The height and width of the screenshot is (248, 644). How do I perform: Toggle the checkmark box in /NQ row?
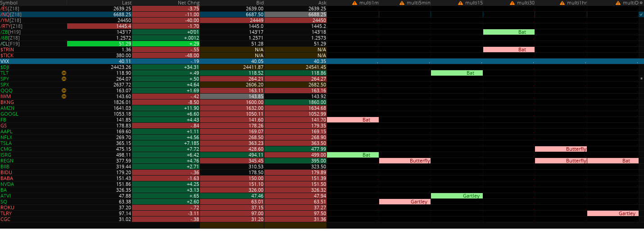(x=641, y=14)
